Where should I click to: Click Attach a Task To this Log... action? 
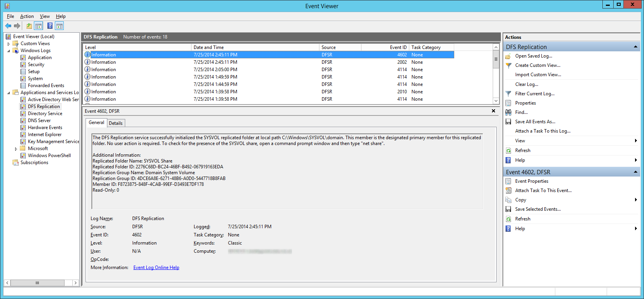point(543,131)
